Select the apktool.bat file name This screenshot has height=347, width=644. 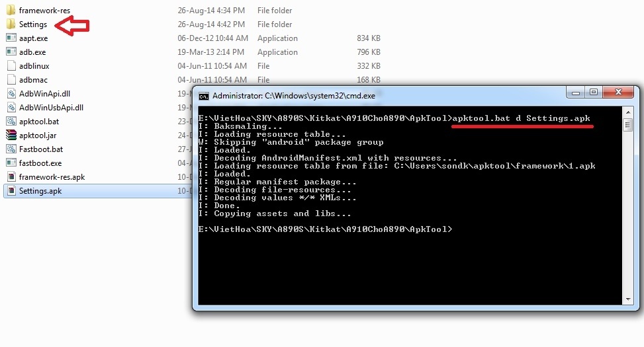(39, 122)
